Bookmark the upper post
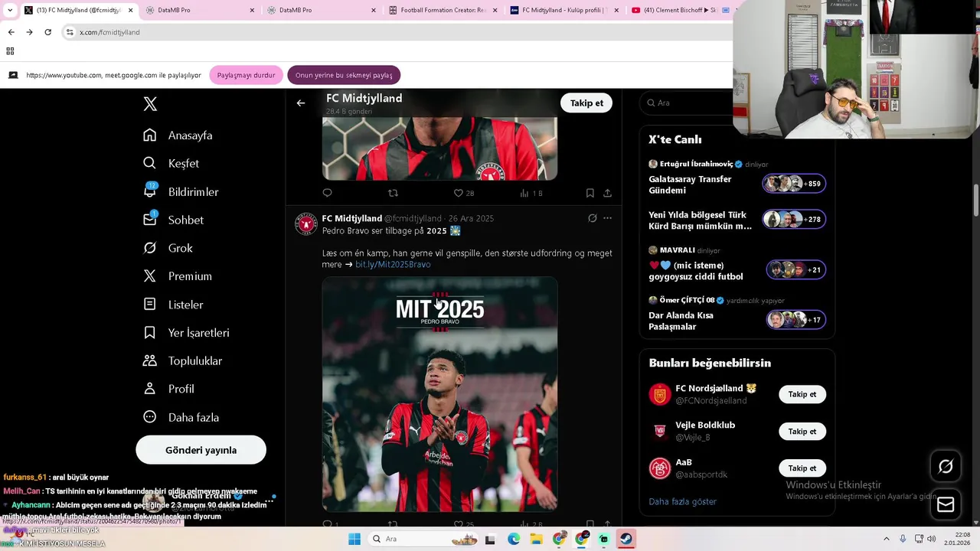980x551 pixels. (x=590, y=193)
